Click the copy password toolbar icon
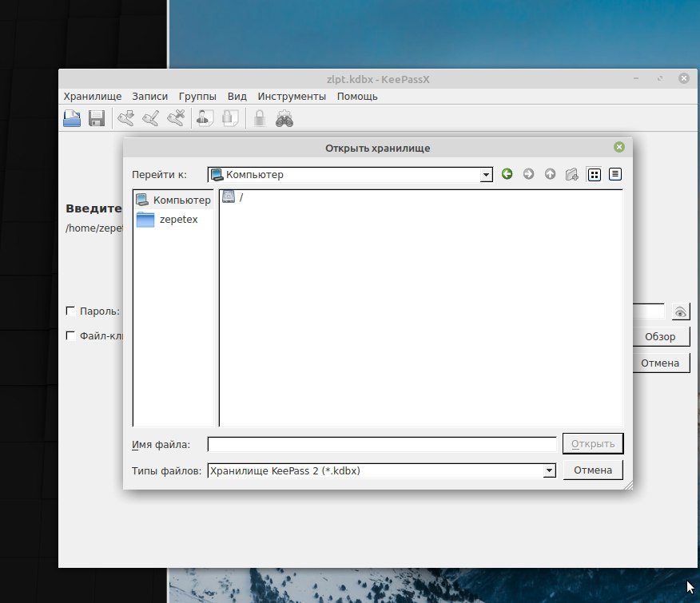 (x=230, y=118)
